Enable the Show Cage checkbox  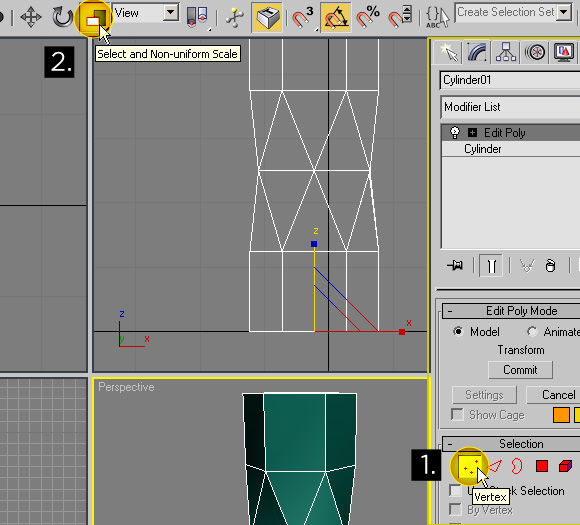pyautogui.click(x=457, y=414)
